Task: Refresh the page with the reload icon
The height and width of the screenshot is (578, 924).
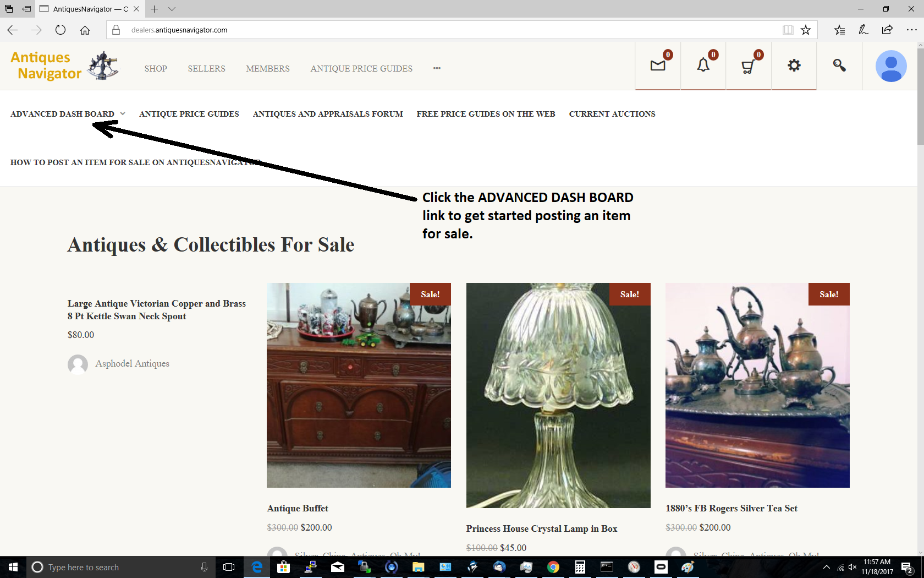Action: click(x=61, y=30)
